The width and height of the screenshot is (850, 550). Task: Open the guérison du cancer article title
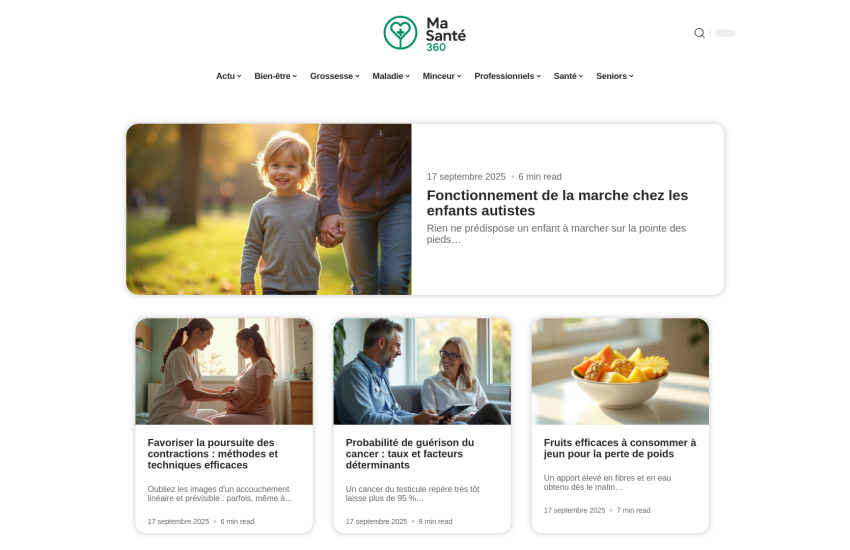[410, 454]
